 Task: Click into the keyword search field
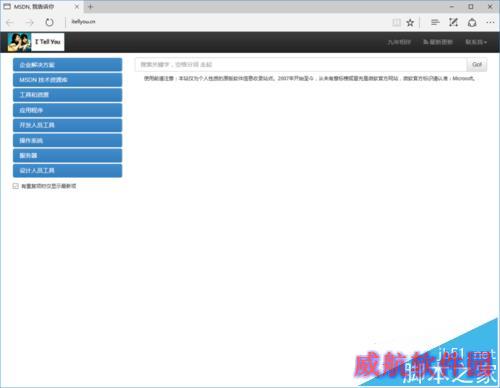pyautogui.click(x=301, y=65)
